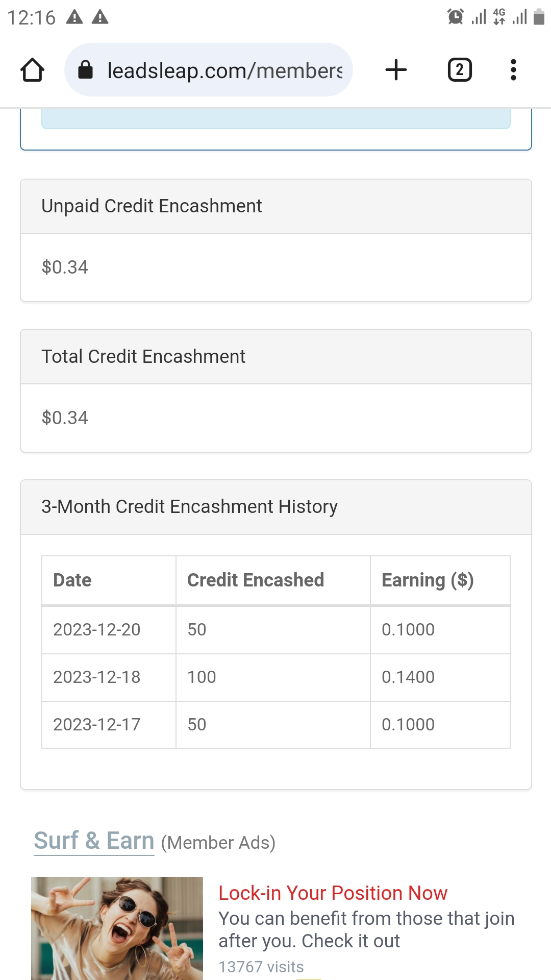Open the tab switcher showing 2 tabs
Viewport: 551px width, 980px height.
(459, 70)
